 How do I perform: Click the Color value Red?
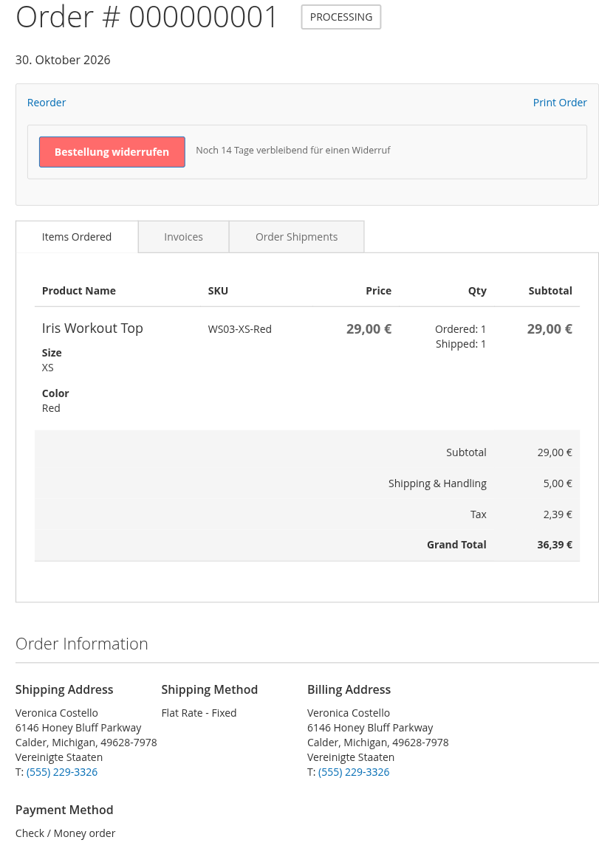[x=51, y=408]
